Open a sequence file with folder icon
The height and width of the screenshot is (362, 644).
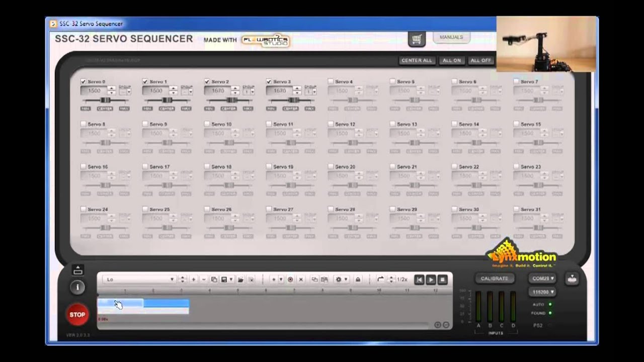click(240, 280)
